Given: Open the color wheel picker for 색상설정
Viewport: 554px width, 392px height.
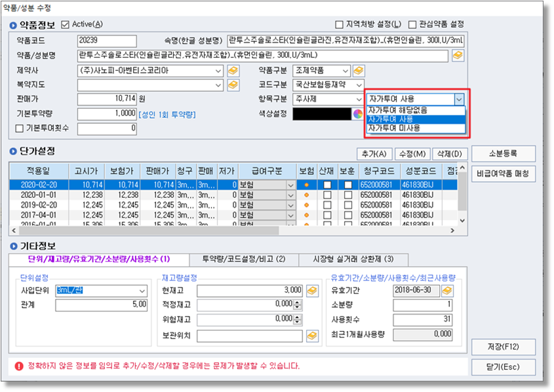Looking at the screenshot, I should pos(357,114).
